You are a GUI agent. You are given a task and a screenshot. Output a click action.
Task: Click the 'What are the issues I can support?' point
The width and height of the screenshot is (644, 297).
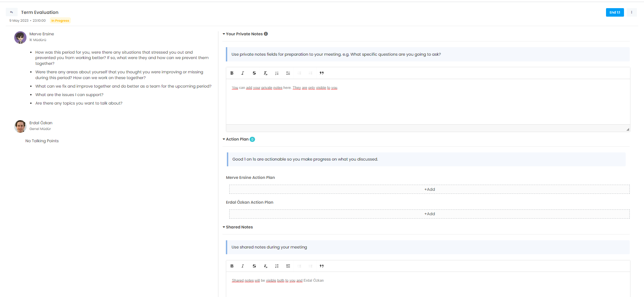(70, 95)
